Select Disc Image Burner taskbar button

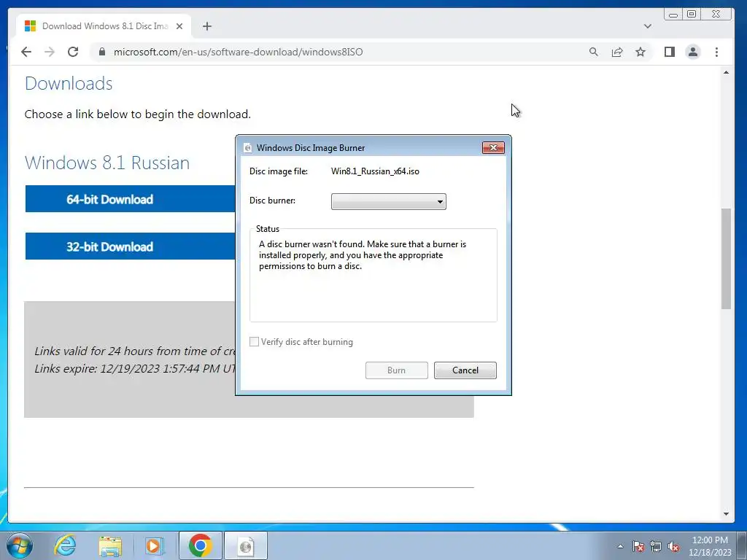tap(246, 545)
